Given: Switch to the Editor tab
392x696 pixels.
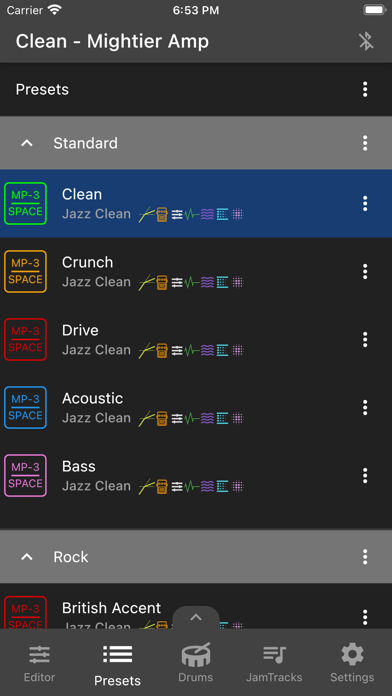Looking at the screenshot, I should [40, 664].
